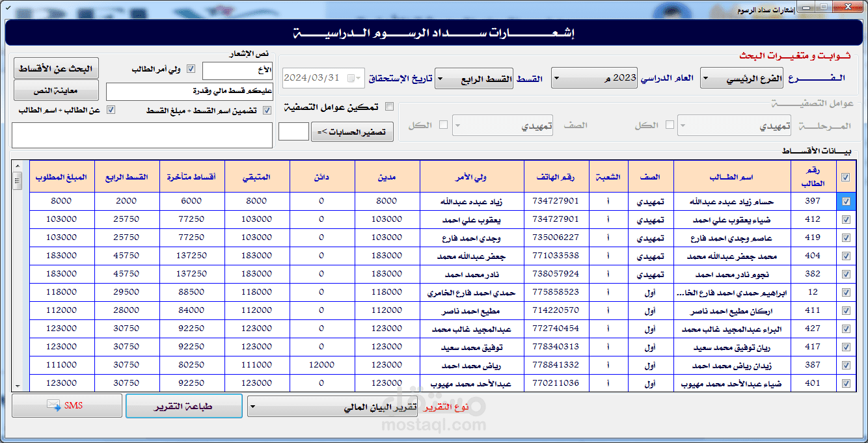Click the طباعة التقرير print button
The height and width of the screenshot is (443, 868).
pos(183,406)
